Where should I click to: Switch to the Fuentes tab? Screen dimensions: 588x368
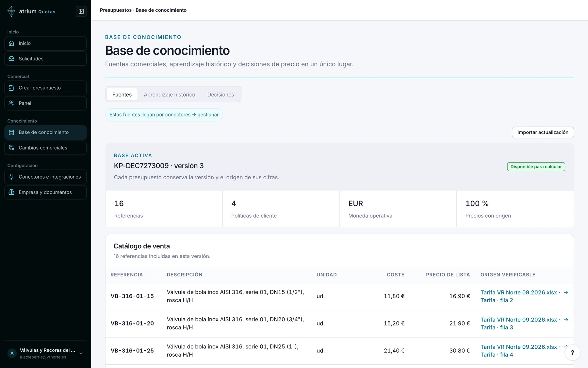(122, 95)
